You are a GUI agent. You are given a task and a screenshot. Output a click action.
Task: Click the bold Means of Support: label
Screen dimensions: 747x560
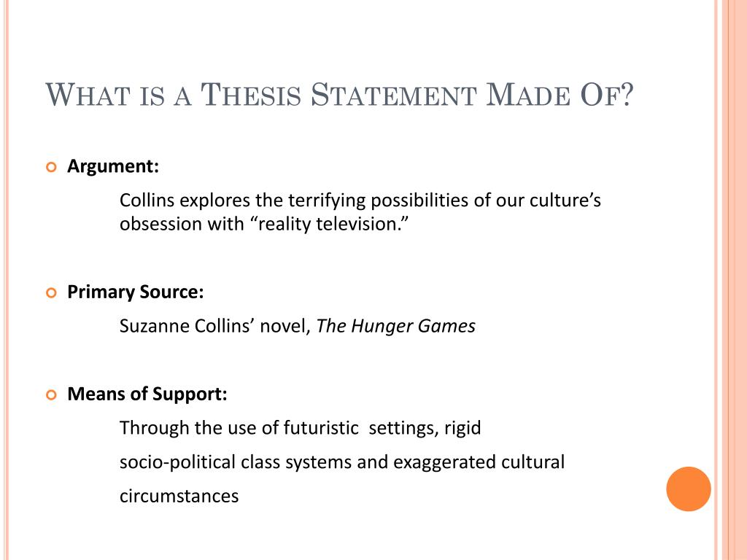[147, 394]
